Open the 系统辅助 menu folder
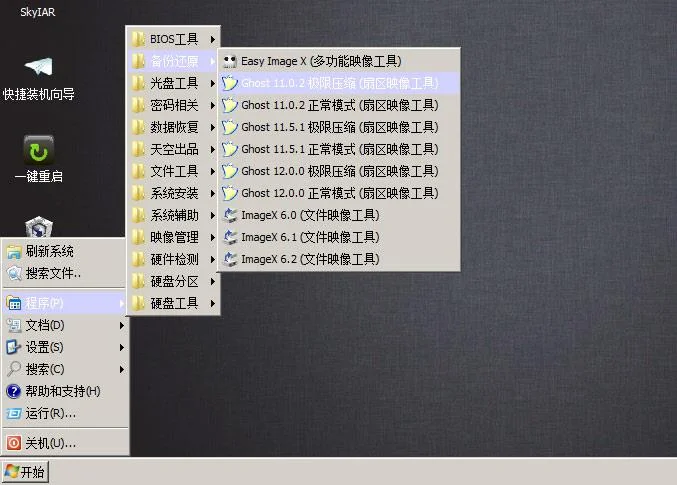 [x=174, y=215]
